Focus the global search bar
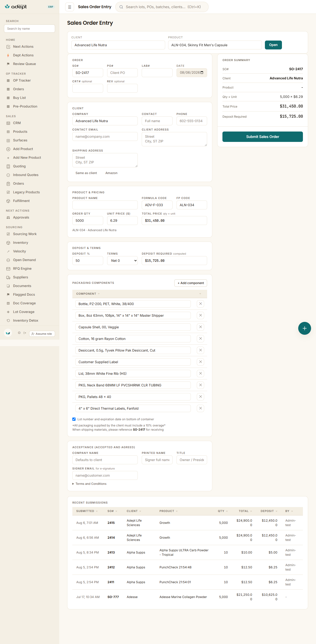 coord(162,7)
